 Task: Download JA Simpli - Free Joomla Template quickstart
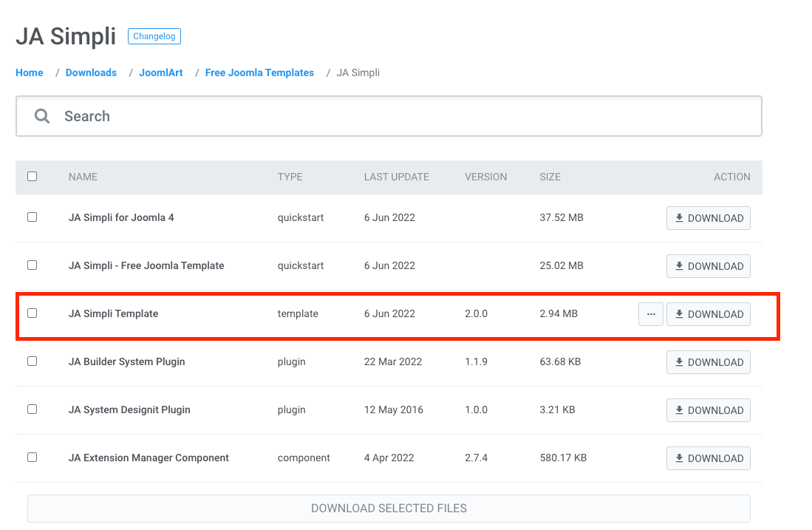[709, 266]
